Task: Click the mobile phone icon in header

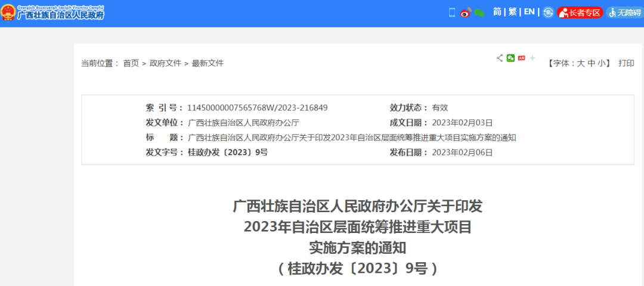Action: [x=452, y=13]
